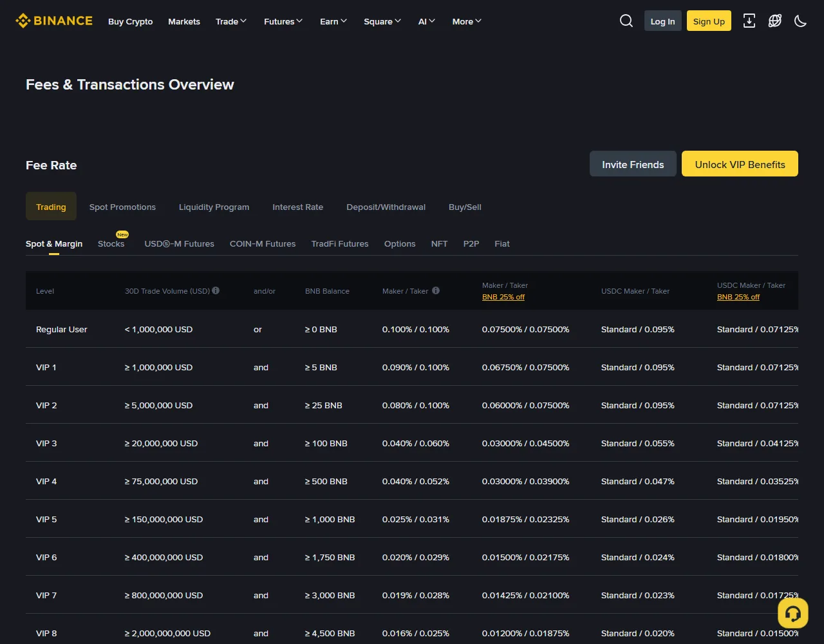Switch to Liquidity Program tab
The height and width of the screenshot is (644, 824).
tap(214, 207)
